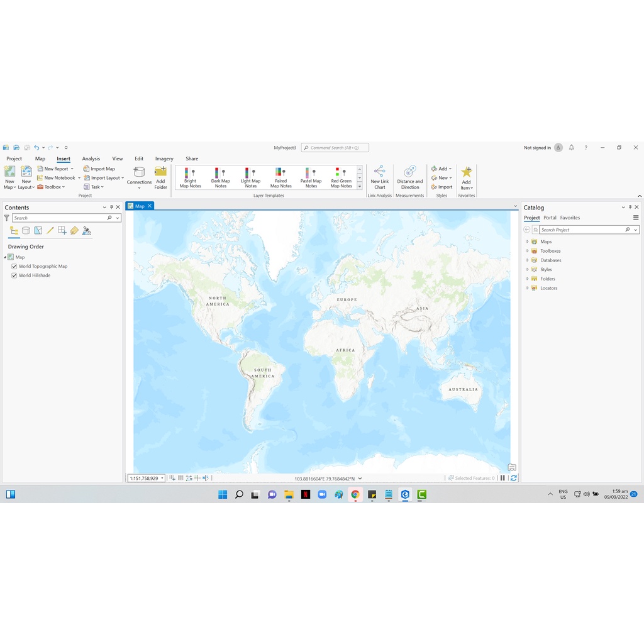Open Chrome from the Windows taskbar
The height and width of the screenshot is (644, 644).
(355, 494)
